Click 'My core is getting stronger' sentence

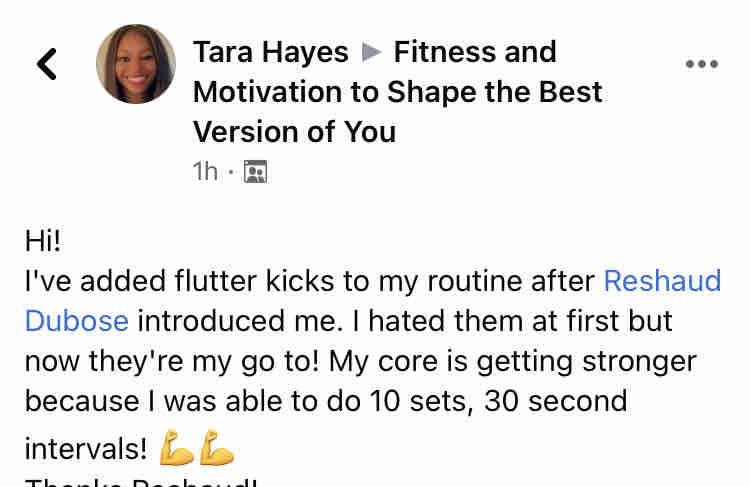[x=513, y=362]
